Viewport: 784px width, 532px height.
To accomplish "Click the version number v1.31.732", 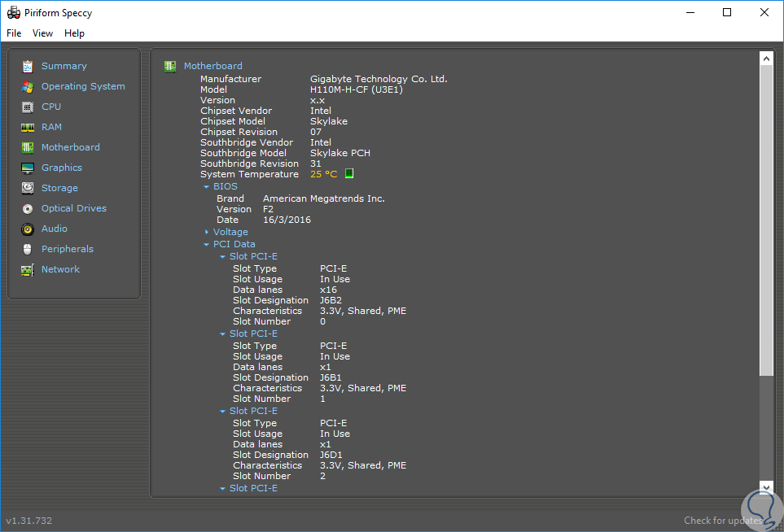I will [29, 521].
